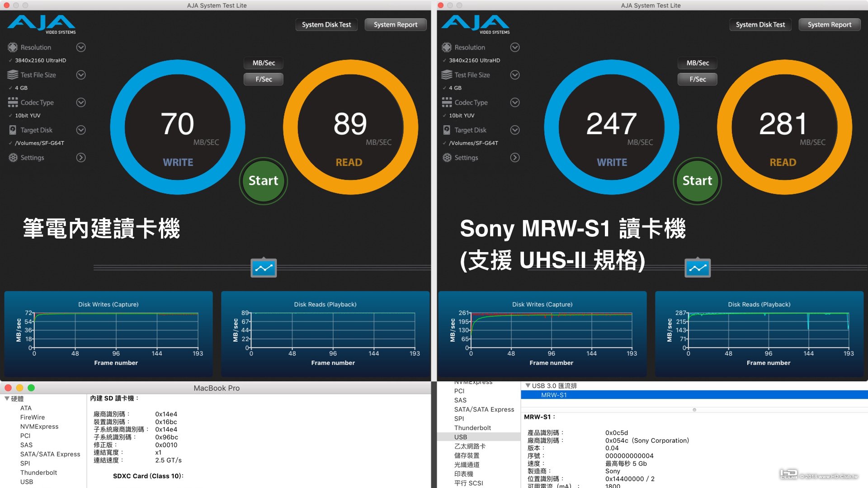Toggle MB/Sec units in left window

click(264, 63)
